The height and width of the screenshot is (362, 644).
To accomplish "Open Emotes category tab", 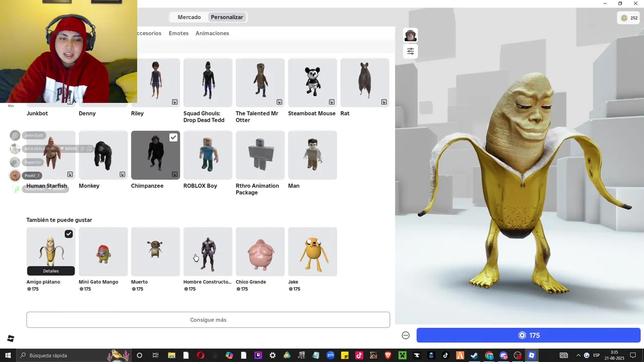I will pyautogui.click(x=179, y=33).
